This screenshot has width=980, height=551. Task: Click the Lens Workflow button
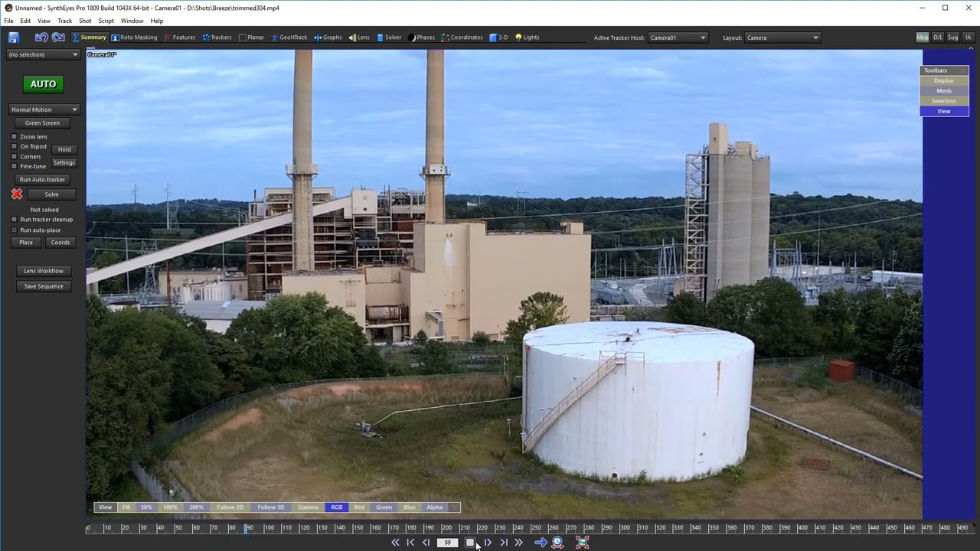pos(44,271)
